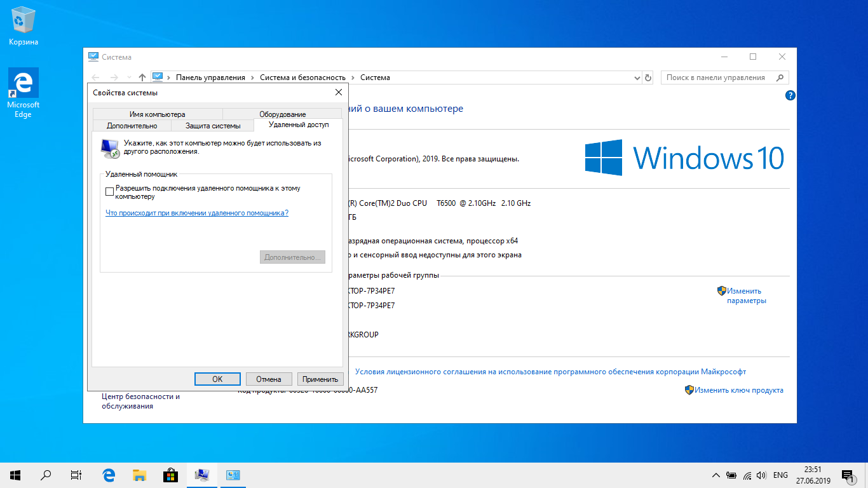Open the Recycle Bin (Корзина) desktop icon

tap(24, 25)
